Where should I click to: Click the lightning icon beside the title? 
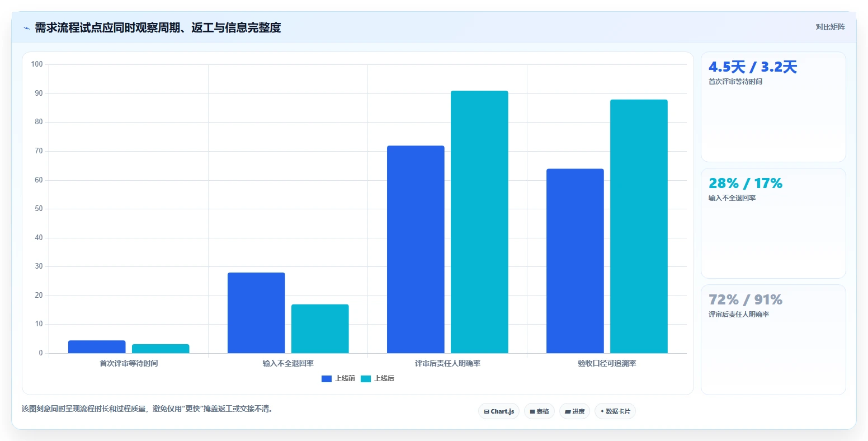[26, 28]
